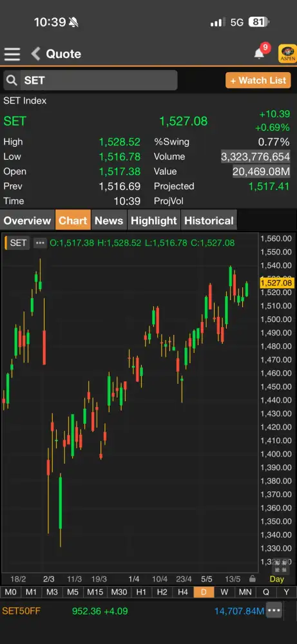Select the M3 timeframe
This screenshot has height=644, width=297.
[52, 592]
